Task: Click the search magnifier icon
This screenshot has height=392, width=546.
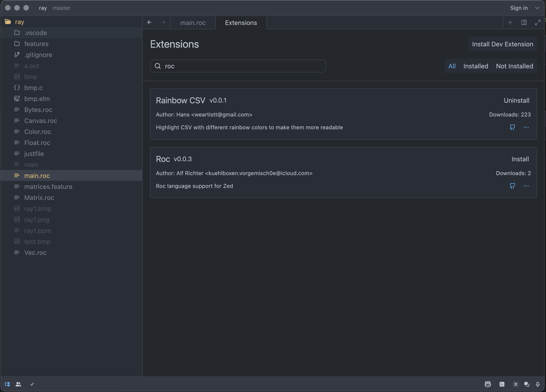Action: pos(158,66)
